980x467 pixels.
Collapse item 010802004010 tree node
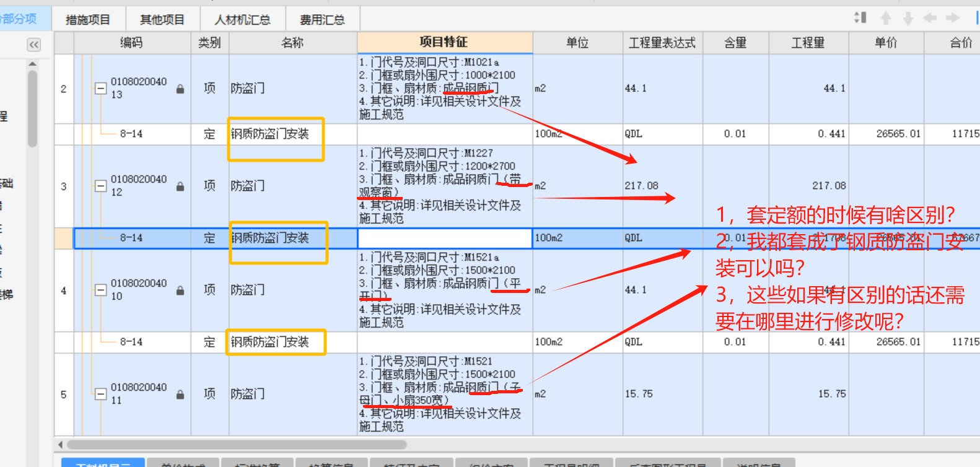100,290
